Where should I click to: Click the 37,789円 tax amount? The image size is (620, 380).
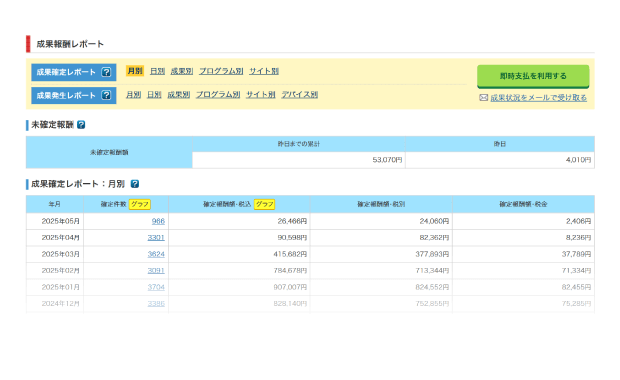[x=577, y=254]
